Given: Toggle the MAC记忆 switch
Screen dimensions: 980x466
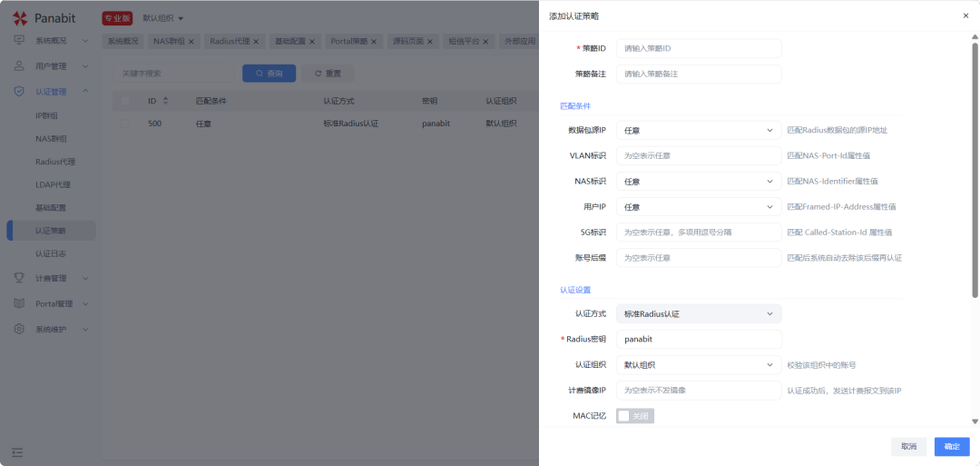Looking at the screenshot, I should point(635,416).
